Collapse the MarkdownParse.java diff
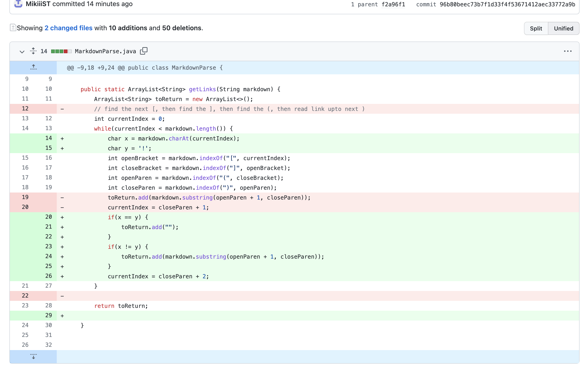Viewport: 588px width, 370px height. [22, 52]
